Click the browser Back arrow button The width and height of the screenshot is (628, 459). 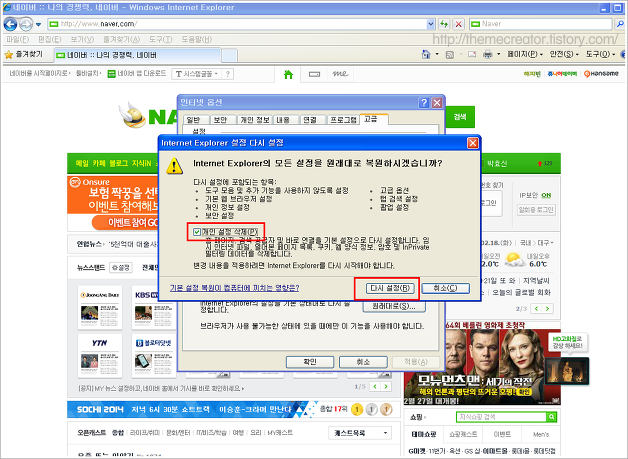[x=10, y=24]
